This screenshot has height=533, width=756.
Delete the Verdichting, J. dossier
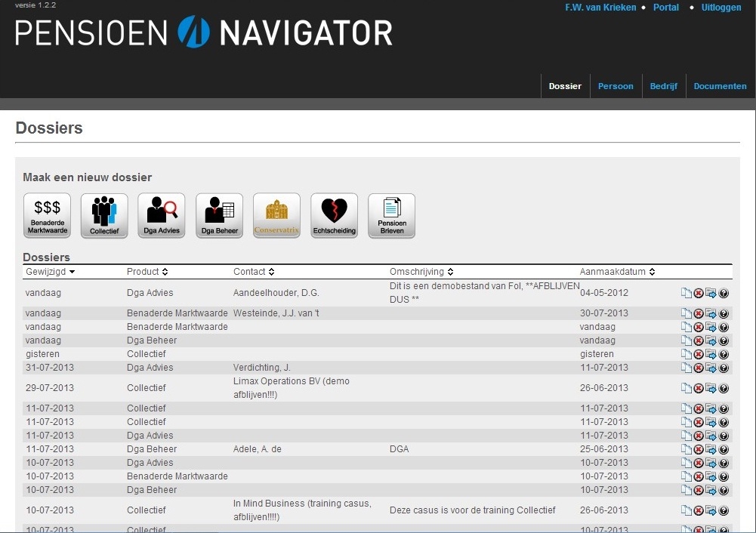tap(699, 368)
